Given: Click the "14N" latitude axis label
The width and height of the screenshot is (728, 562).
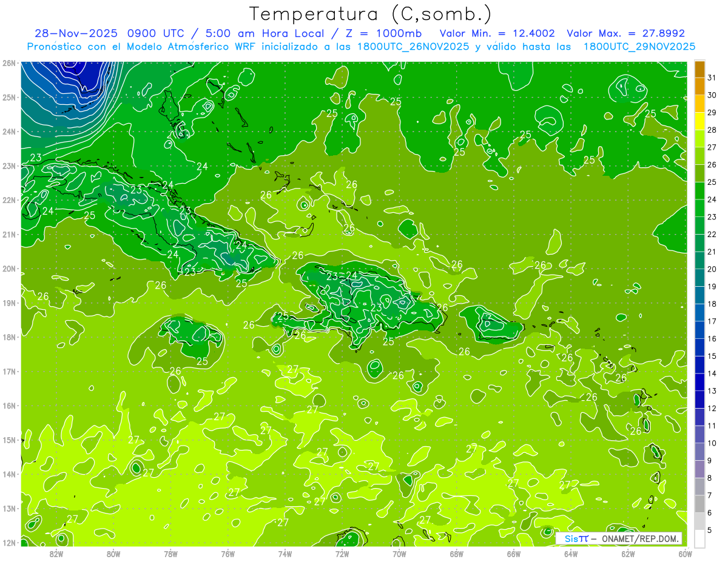Looking at the screenshot, I should tap(9, 474).
